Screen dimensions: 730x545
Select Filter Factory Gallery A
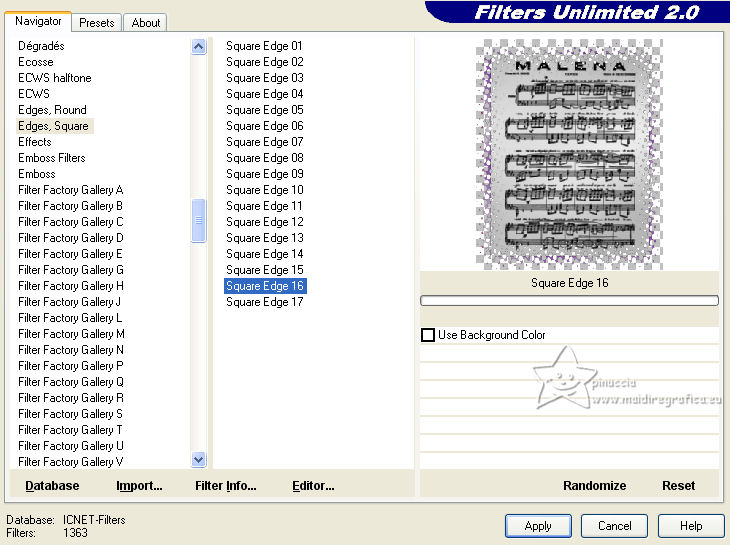(70, 190)
